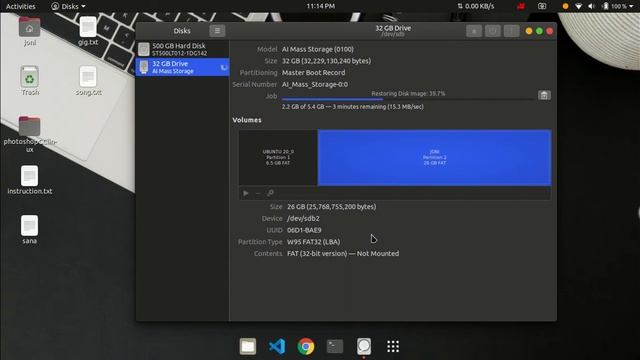Maximize the Disks window with green button
This screenshot has width=640, height=360.
[539, 31]
